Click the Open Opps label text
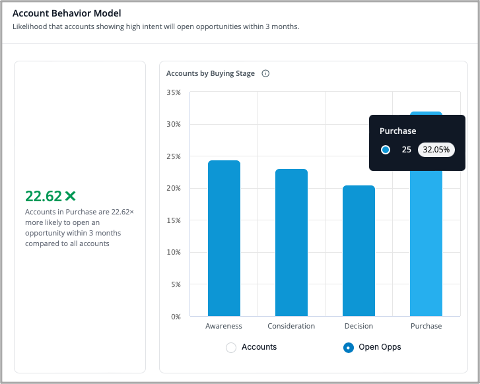This screenshot has height=384, width=480. pyautogui.click(x=380, y=347)
